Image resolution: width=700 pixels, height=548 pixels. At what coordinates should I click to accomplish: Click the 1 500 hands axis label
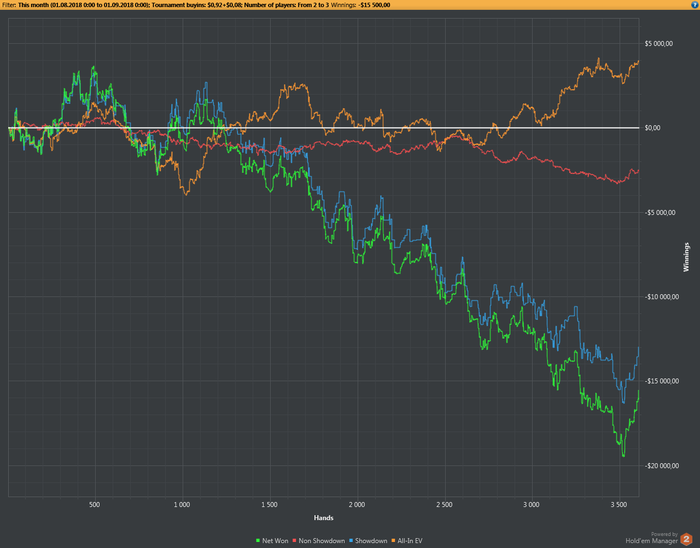269,505
